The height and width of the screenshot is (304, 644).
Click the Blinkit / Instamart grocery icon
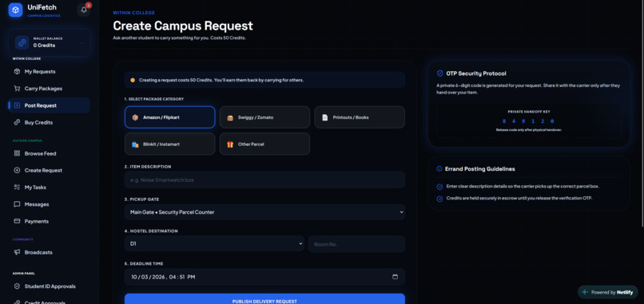click(135, 144)
